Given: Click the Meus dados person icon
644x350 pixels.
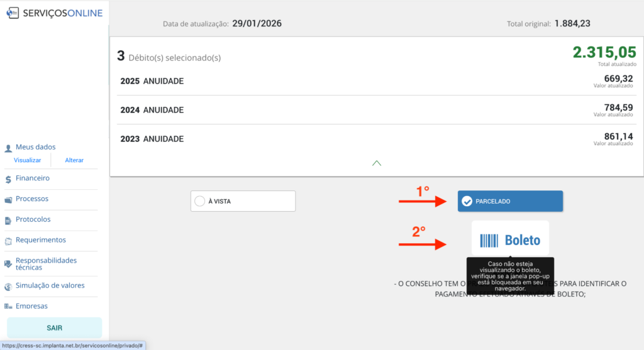Looking at the screenshot, I should pyautogui.click(x=8, y=148).
